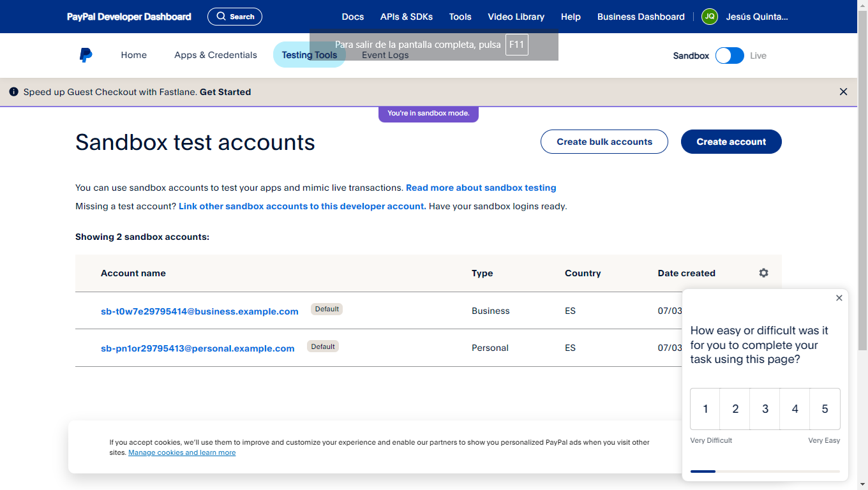Image resolution: width=868 pixels, height=490 pixels.
Task: Click the Get Started link
Action: click(225, 92)
